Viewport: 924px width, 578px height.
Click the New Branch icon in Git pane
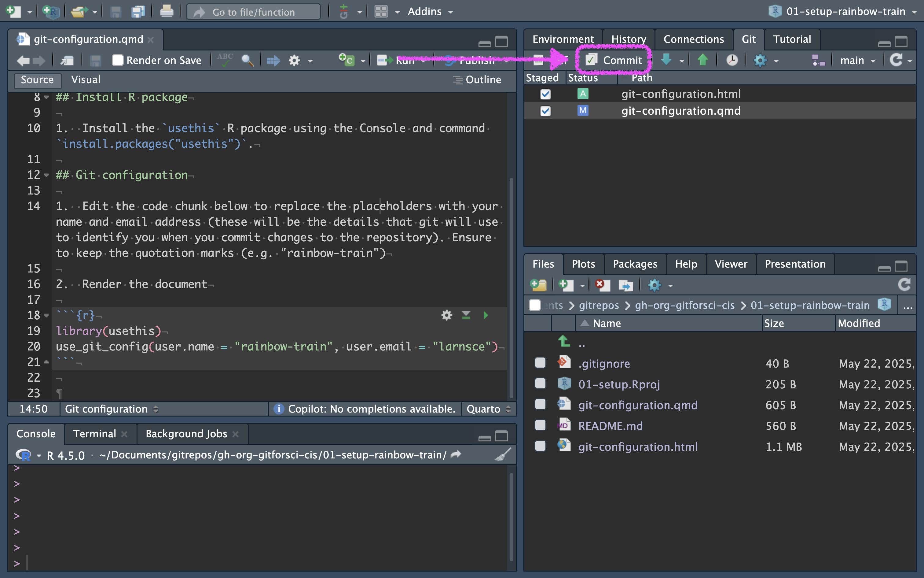coord(819,60)
